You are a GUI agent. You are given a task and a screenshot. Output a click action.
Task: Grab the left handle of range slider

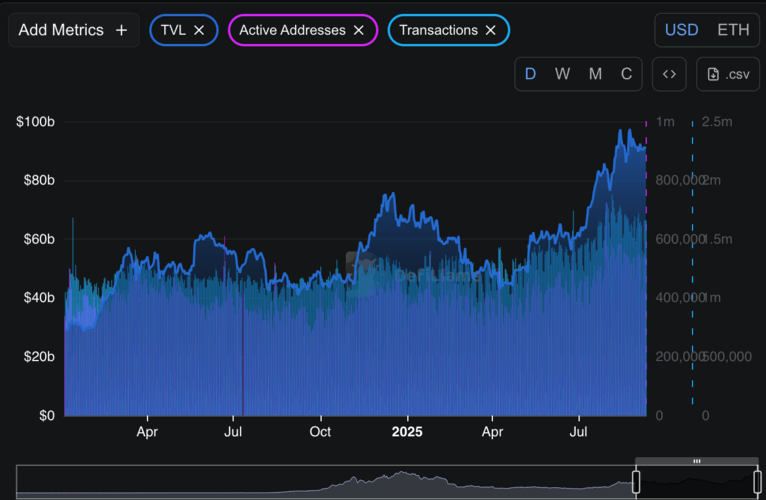tap(635, 481)
